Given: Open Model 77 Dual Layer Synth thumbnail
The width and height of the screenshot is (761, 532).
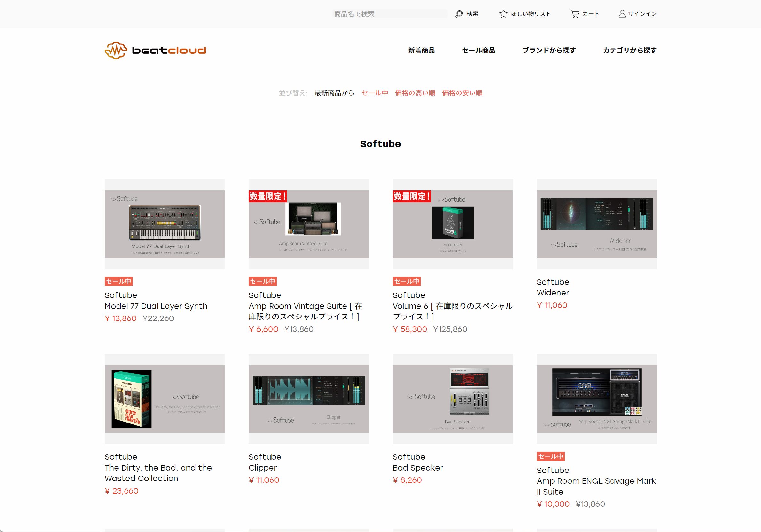Looking at the screenshot, I should point(164,224).
